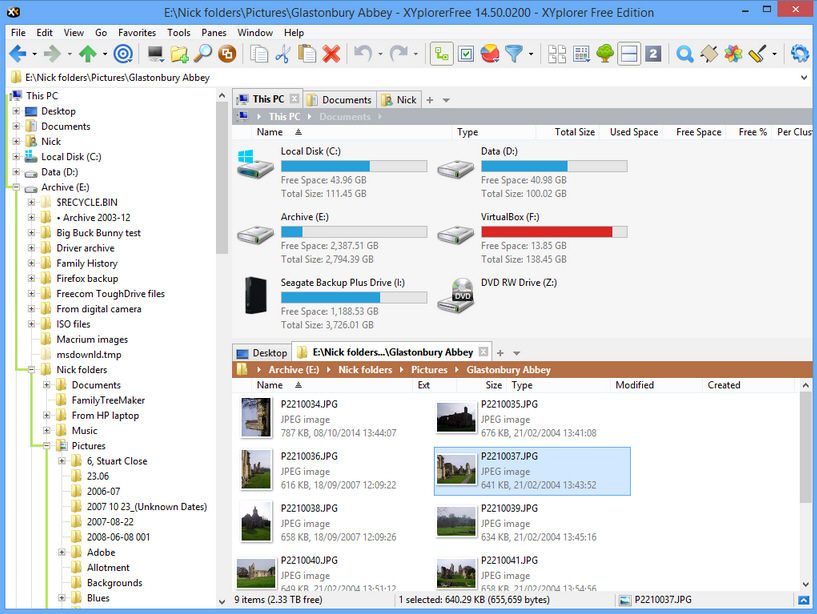
Task: Expand the Big Buck Bunny test folder
Action: [30, 232]
